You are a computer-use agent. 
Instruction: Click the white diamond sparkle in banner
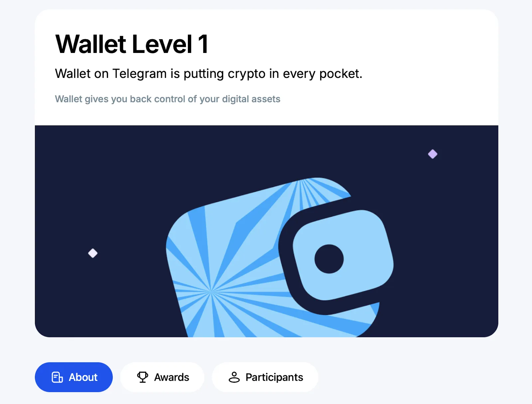click(93, 253)
